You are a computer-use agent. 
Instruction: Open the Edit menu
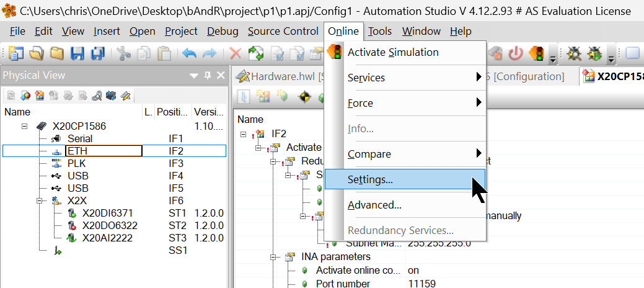click(43, 31)
